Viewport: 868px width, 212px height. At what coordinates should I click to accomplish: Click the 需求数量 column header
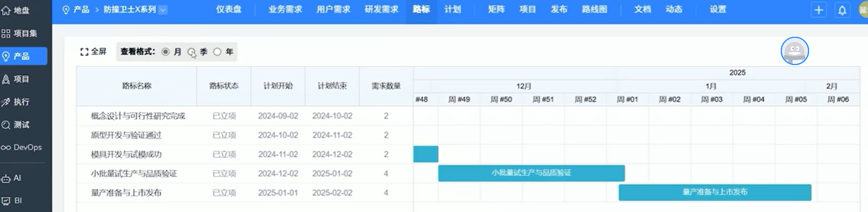coord(386,86)
